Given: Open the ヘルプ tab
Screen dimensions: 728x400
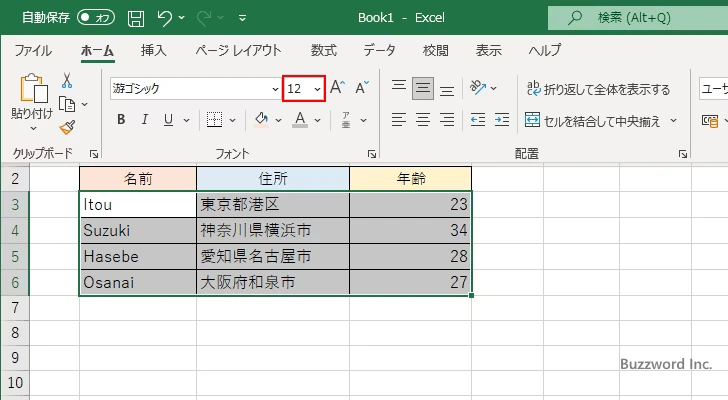Looking at the screenshot, I should coord(545,50).
